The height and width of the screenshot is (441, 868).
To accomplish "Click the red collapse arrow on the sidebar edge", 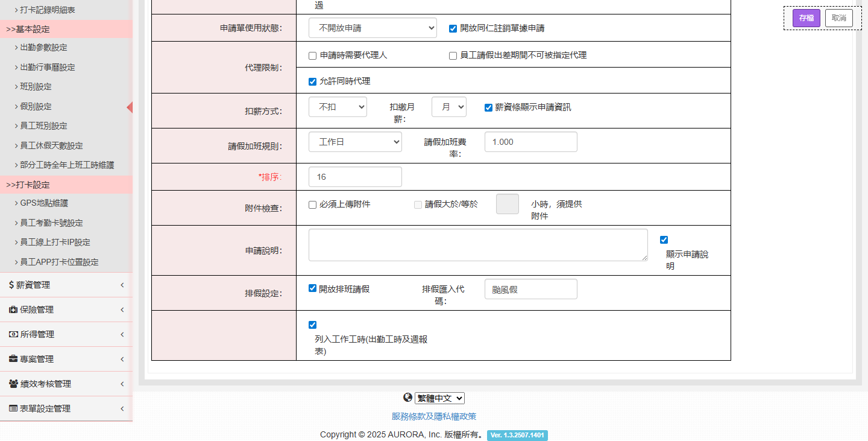I will point(129,107).
